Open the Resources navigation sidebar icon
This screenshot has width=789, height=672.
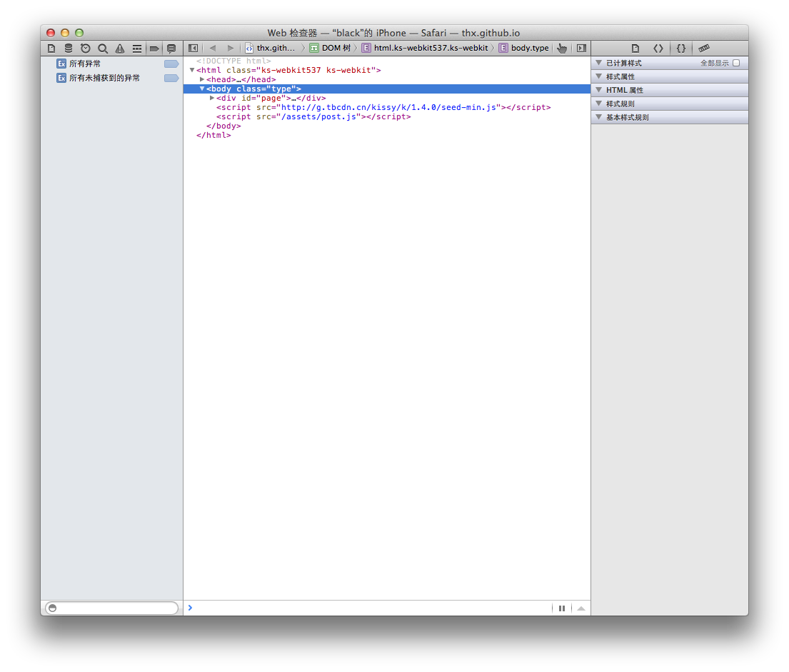tap(51, 49)
